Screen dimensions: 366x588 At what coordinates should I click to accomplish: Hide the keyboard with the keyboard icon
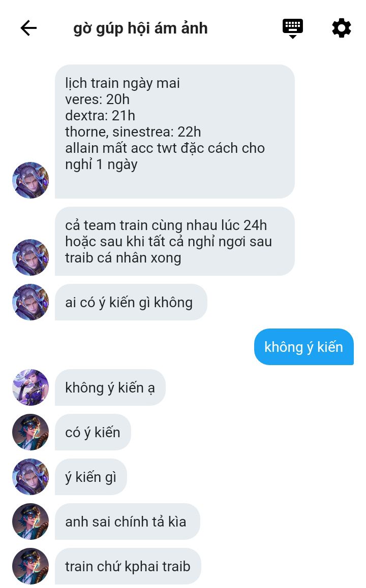click(293, 28)
